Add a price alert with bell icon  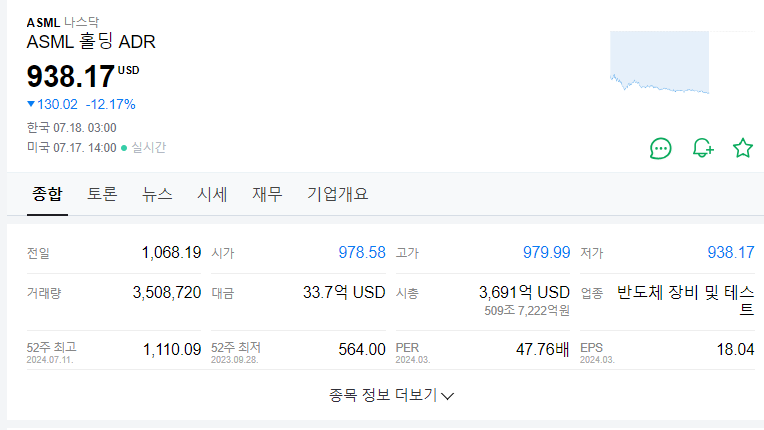703,148
